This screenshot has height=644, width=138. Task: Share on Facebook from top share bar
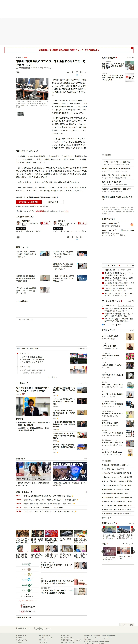73,72
